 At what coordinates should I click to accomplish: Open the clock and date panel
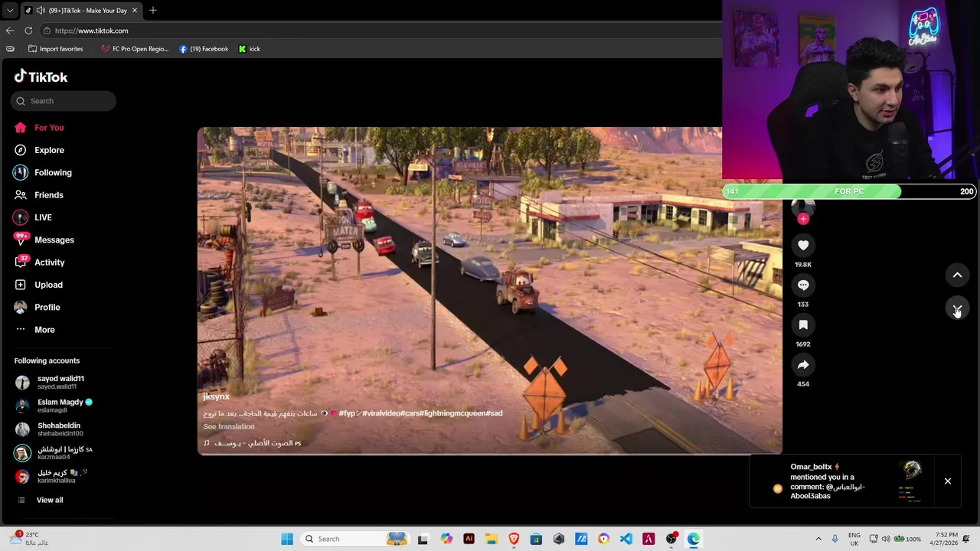coord(946,539)
